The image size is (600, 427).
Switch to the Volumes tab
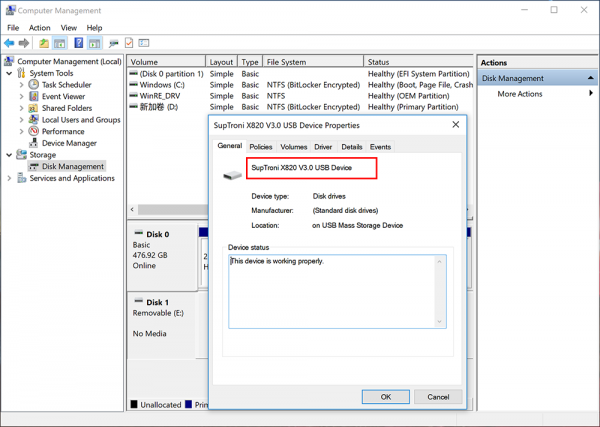[293, 147]
